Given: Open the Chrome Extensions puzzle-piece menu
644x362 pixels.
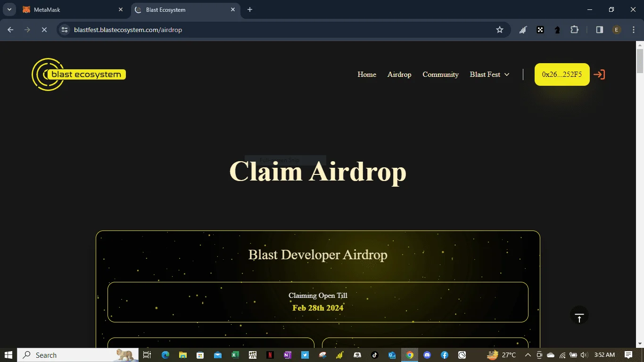Looking at the screenshot, I should pyautogui.click(x=574, y=30).
